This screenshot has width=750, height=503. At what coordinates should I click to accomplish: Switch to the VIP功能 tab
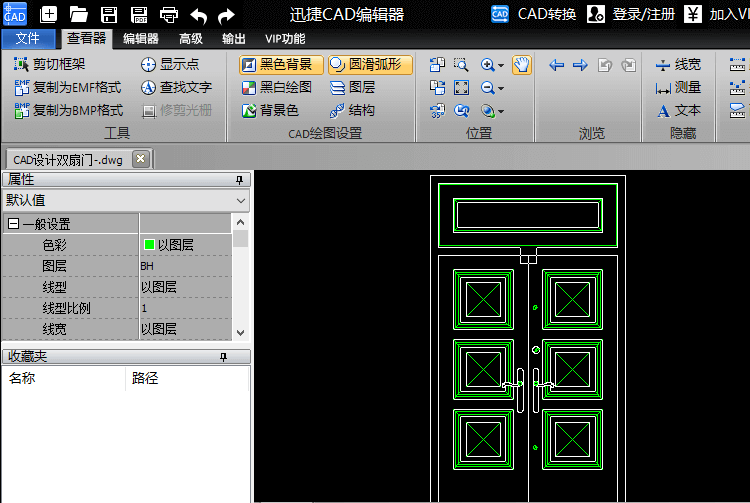pos(285,39)
